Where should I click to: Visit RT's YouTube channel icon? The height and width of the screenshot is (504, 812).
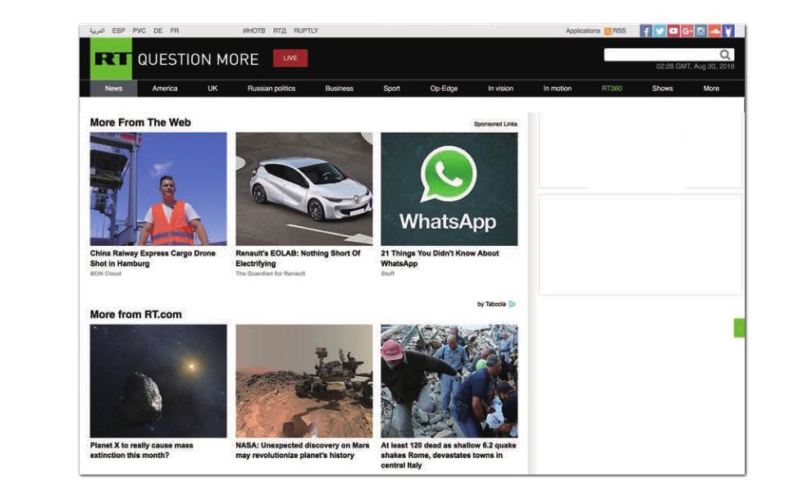coord(673,31)
